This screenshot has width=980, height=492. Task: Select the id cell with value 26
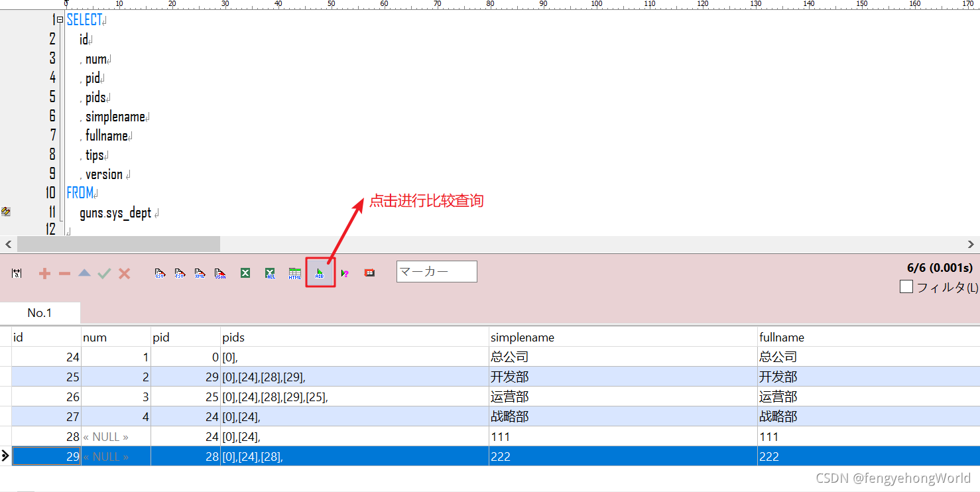click(x=46, y=397)
